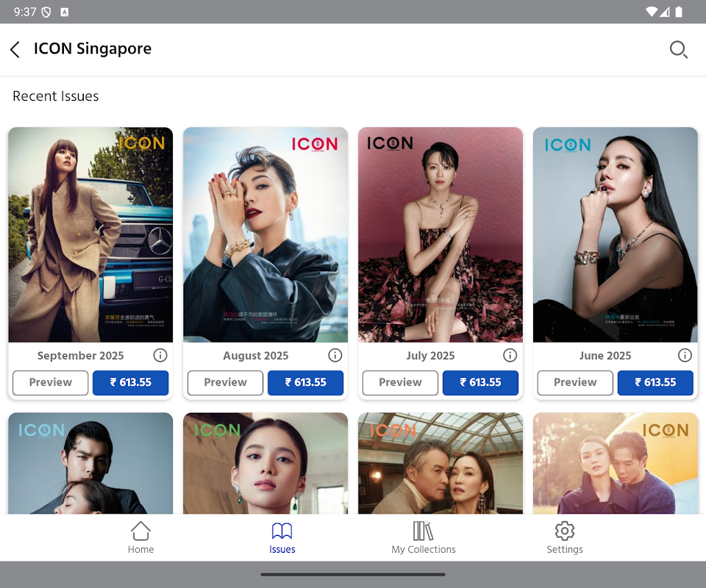Buy September 2025 issue for ₹ 613.55
This screenshot has width=706, height=588.
(x=131, y=382)
